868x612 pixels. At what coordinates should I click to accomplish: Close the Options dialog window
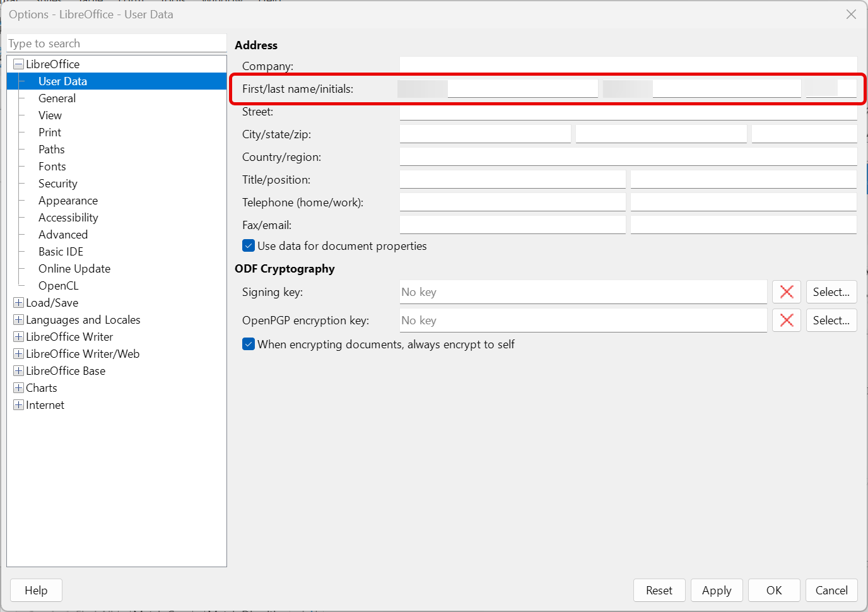[x=851, y=14]
